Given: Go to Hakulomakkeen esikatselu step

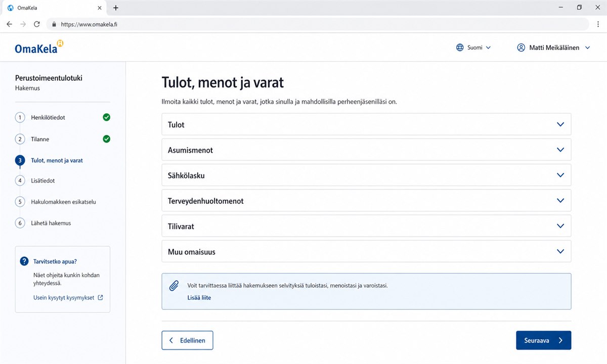Looking at the screenshot, I should [63, 202].
